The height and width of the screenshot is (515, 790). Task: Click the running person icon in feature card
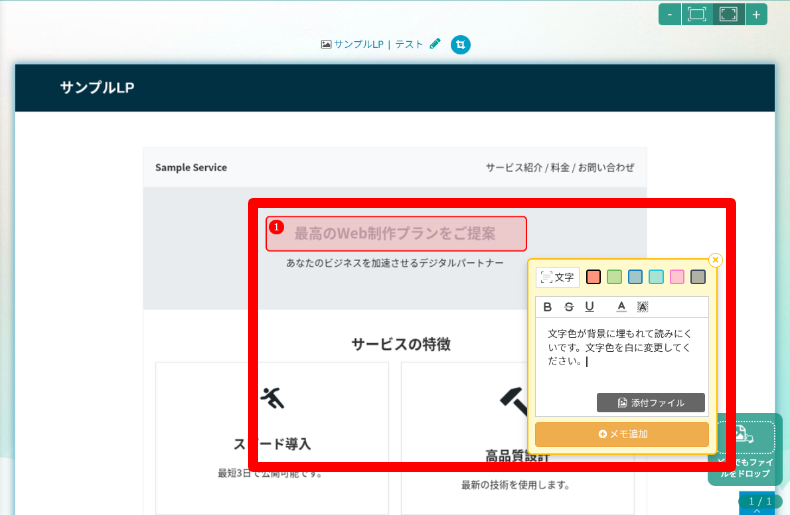point(273,398)
